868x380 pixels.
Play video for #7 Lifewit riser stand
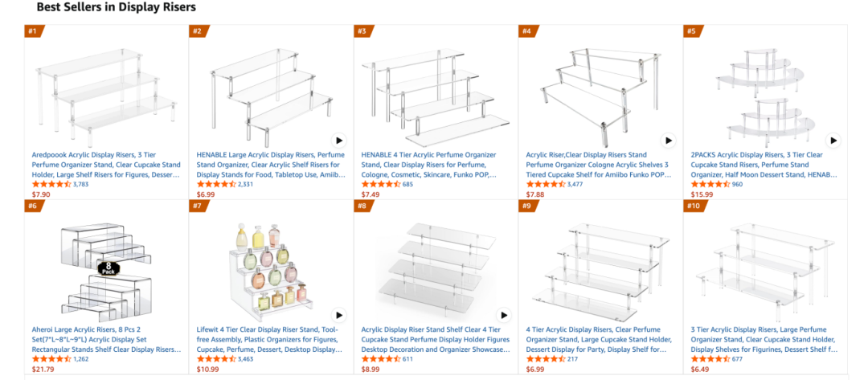click(x=339, y=316)
